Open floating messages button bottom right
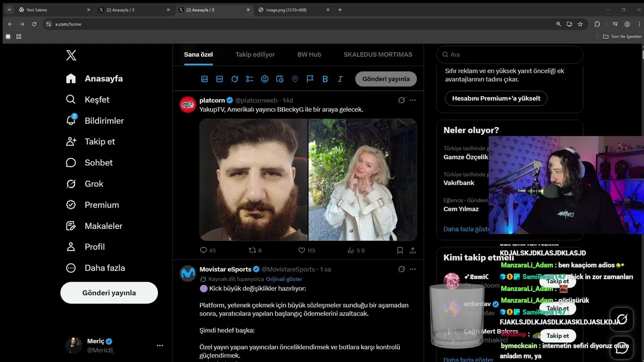The height and width of the screenshot is (362, 644). pyautogui.click(x=622, y=347)
